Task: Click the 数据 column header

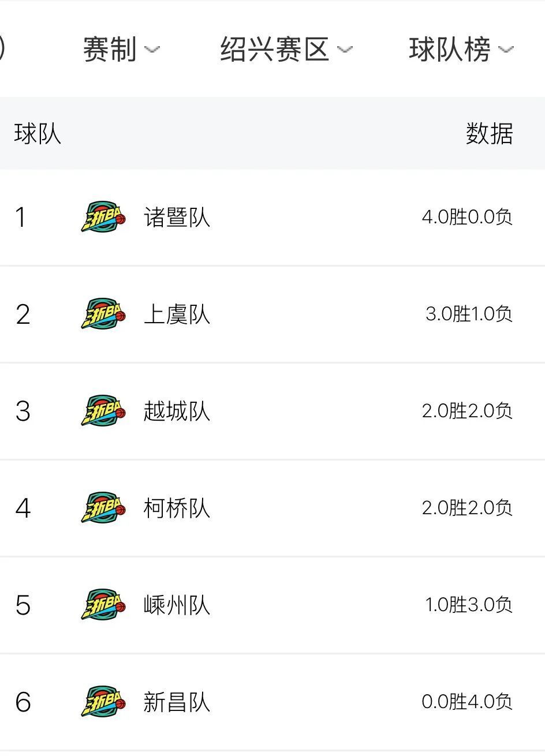Action: (490, 134)
